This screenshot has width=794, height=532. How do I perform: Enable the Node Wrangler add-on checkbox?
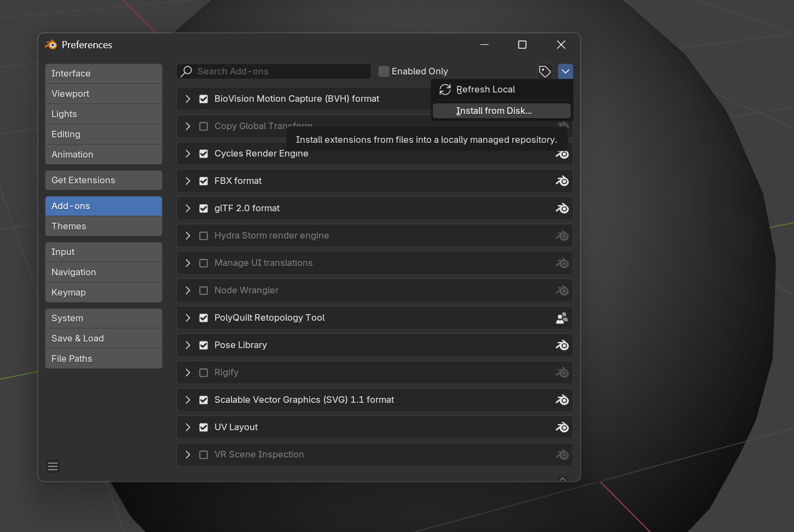coord(204,290)
